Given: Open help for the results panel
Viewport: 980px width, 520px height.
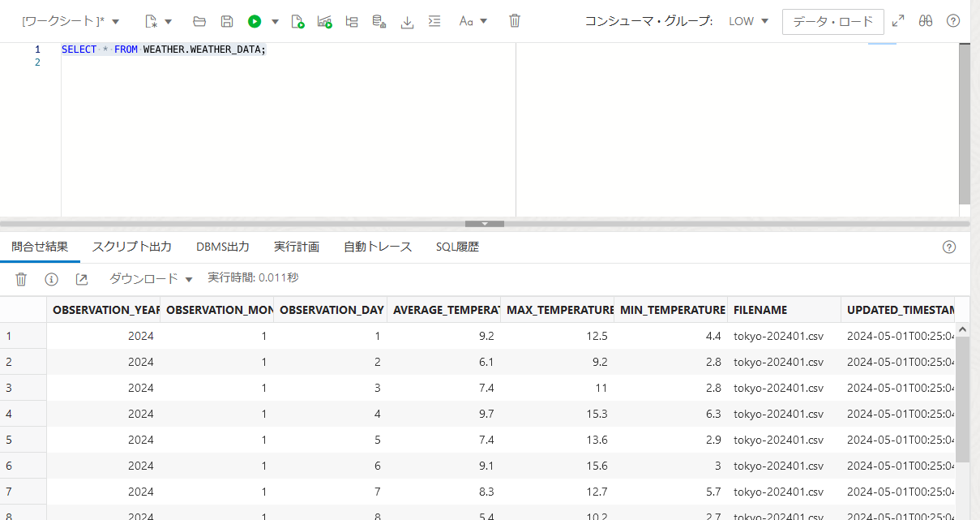Looking at the screenshot, I should (x=949, y=247).
